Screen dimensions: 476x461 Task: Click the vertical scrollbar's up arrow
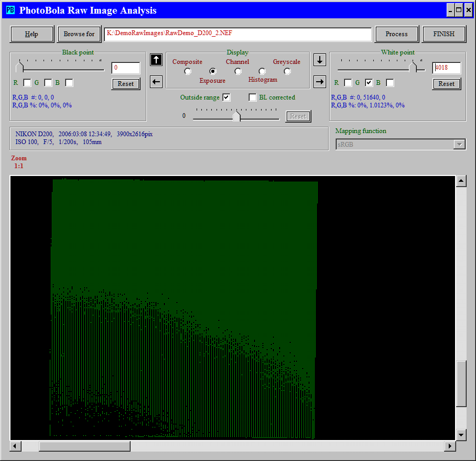(461, 181)
